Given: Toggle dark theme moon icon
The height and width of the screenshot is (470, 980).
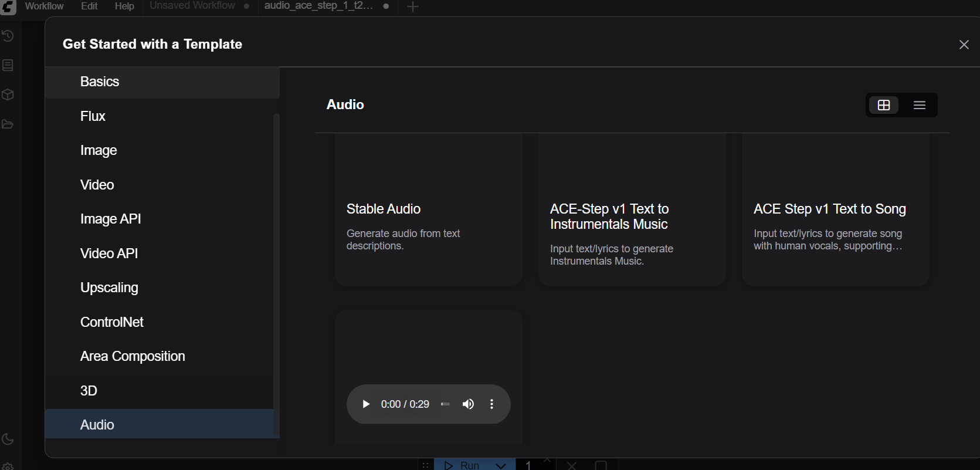Looking at the screenshot, I should [8, 439].
